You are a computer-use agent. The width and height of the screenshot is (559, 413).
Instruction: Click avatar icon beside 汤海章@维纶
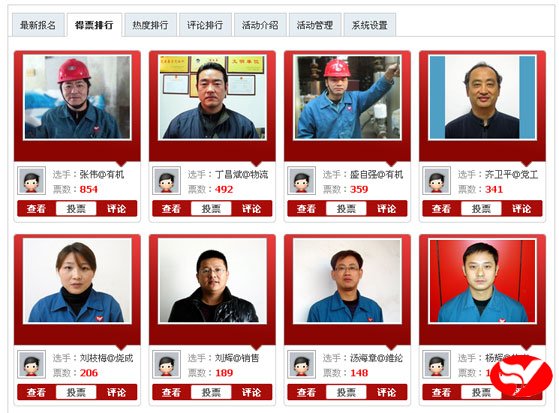tap(302, 364)
